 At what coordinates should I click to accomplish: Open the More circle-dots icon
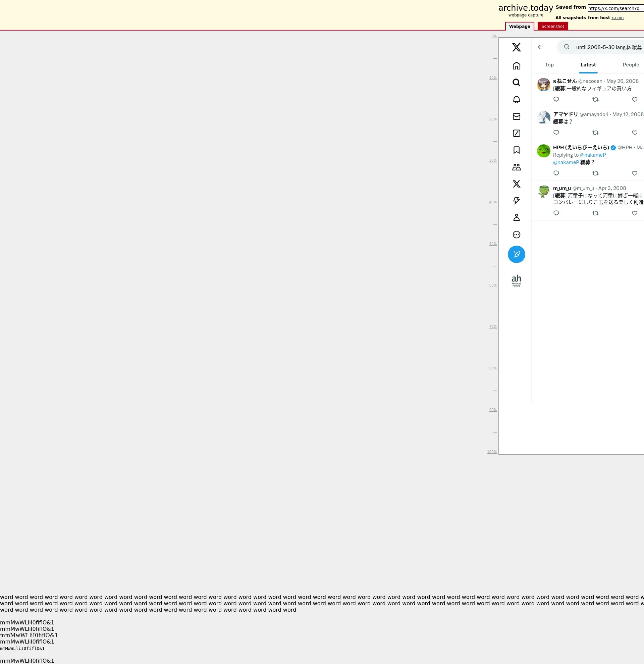516,235
